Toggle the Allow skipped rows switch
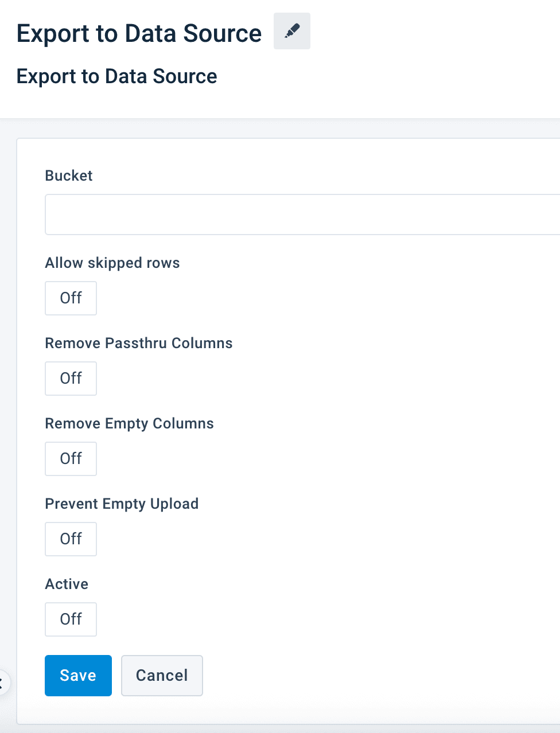This screenshot has height=733, width=560. tap(71, 298)
